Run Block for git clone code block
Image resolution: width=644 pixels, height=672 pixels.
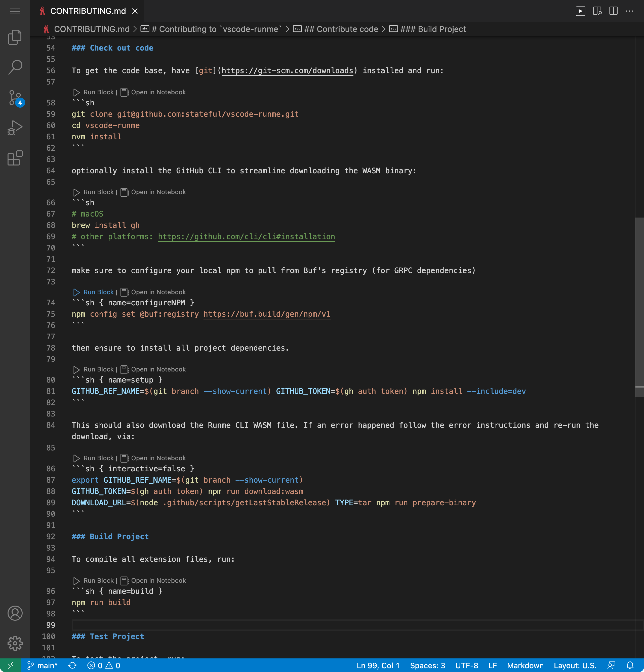click(93, 92)
